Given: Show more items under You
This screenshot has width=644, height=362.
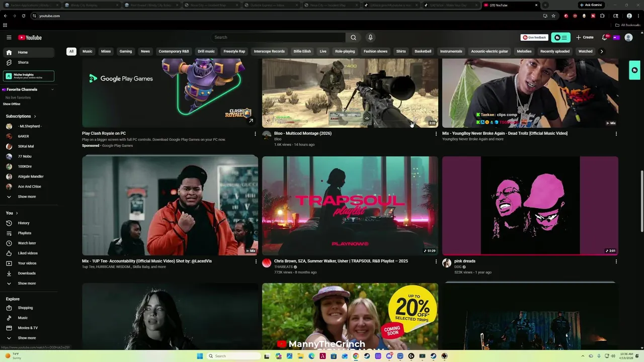Looking at the screenshot, I should point(28,283).
